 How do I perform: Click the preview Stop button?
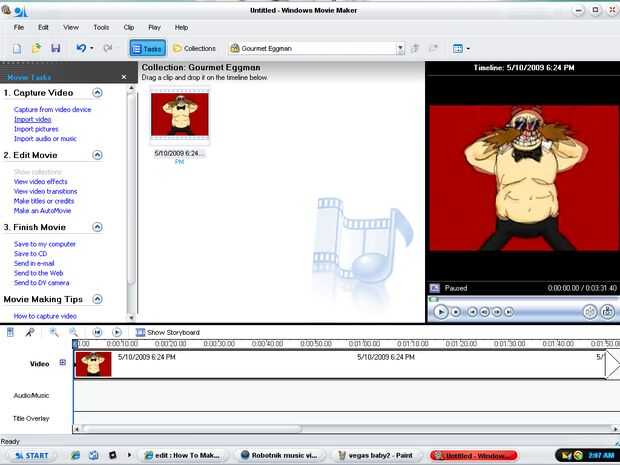(x=456, y=312)
